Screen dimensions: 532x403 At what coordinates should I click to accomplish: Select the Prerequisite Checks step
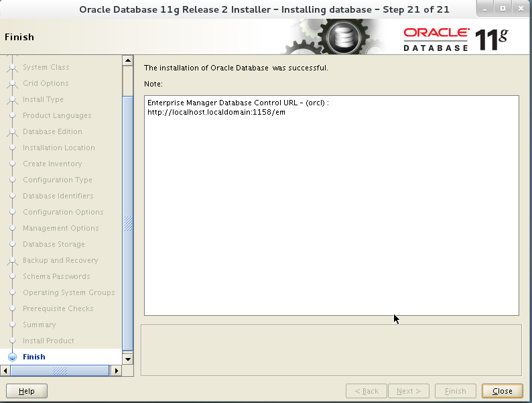point(58,308)
